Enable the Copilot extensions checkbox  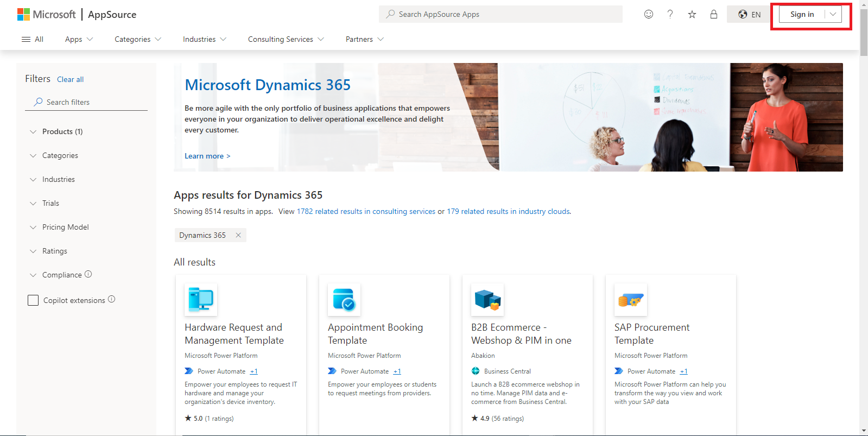click(x=33, y=300)
